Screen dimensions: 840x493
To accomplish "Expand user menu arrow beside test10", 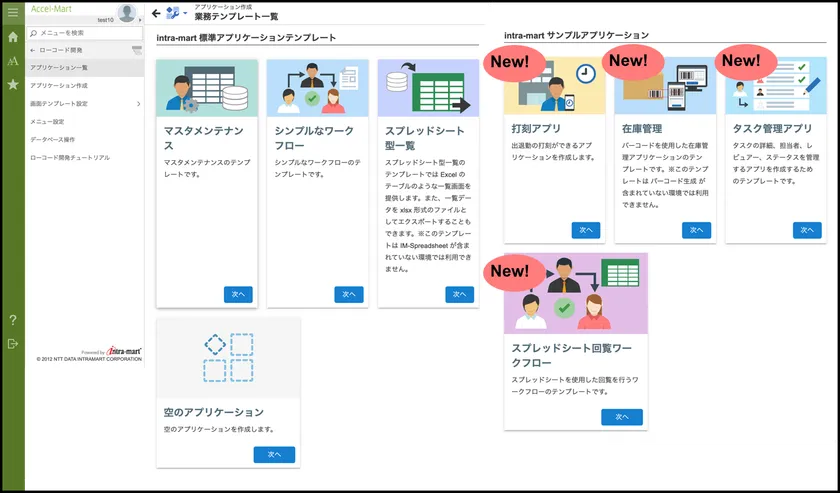I will 140,20.
